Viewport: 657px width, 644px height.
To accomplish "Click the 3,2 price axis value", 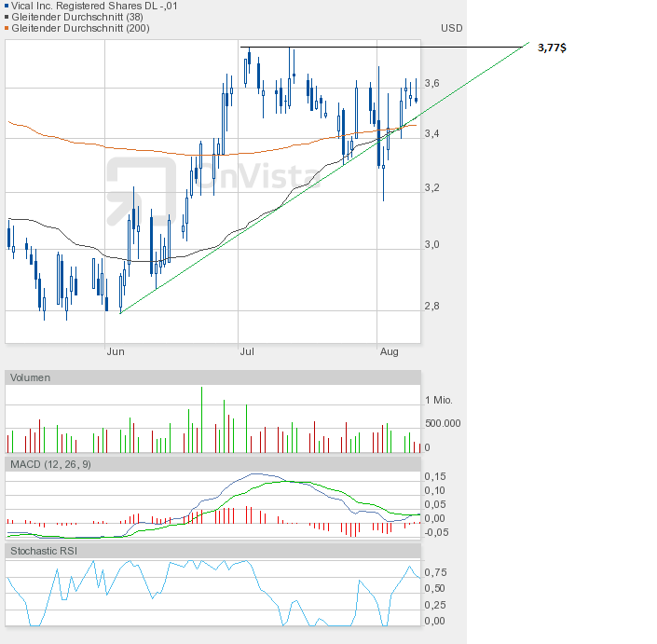I will [432, 187].
